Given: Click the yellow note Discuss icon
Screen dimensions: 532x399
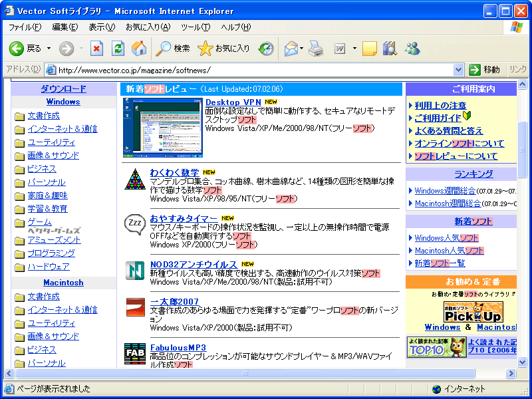Looking at the screenshot, I should 370,49.
